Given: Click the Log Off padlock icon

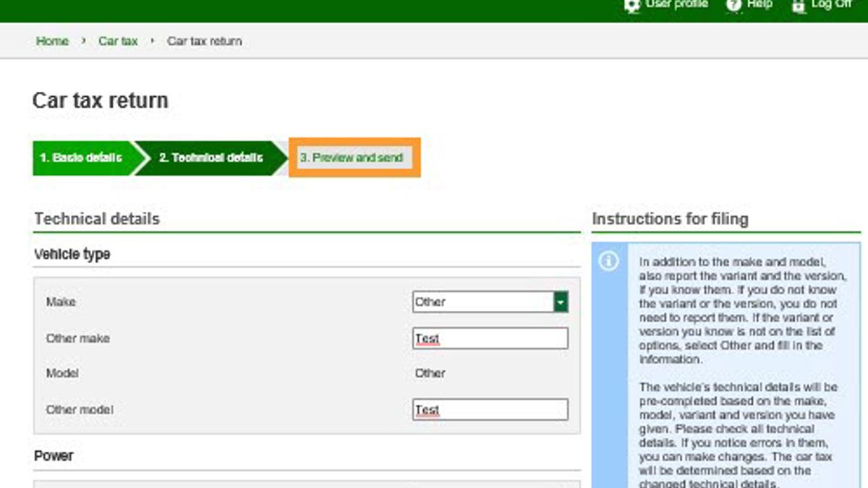Looking at the screenshot, I should (799, 5).
